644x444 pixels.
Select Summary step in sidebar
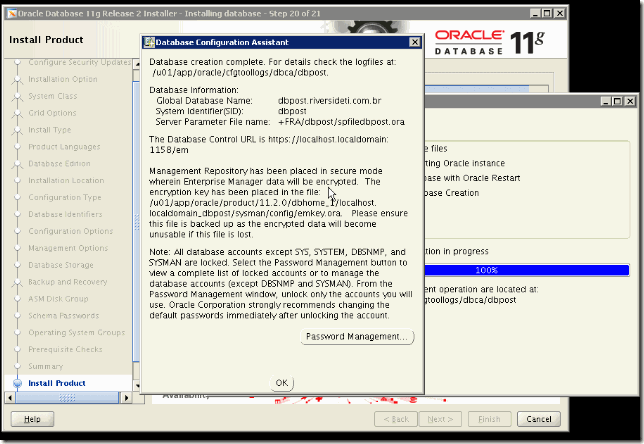[46, 366]
